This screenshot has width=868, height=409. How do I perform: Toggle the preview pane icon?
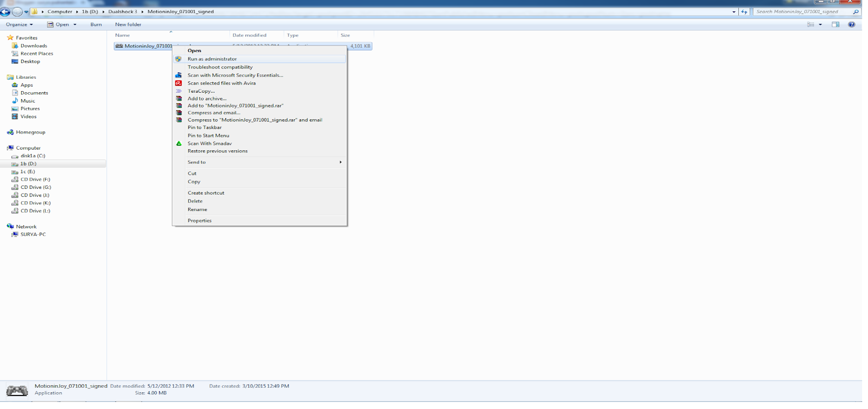(x=835, y=24)
